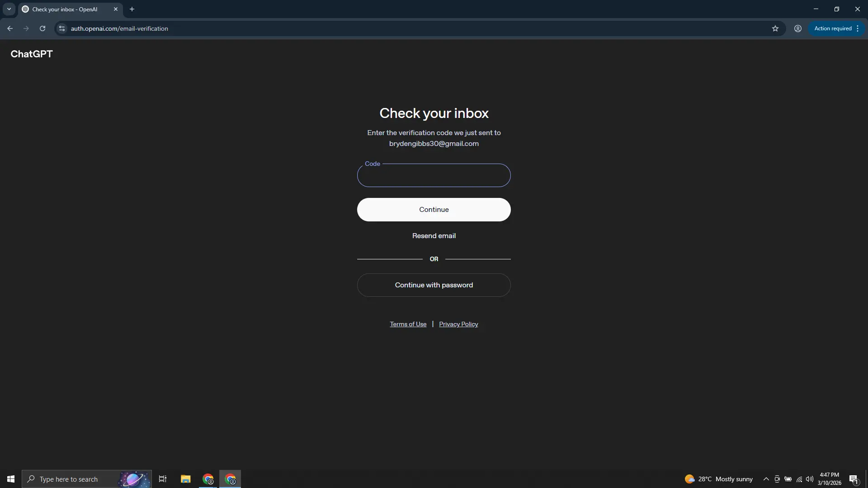Restore down the Chrome window

837,9
